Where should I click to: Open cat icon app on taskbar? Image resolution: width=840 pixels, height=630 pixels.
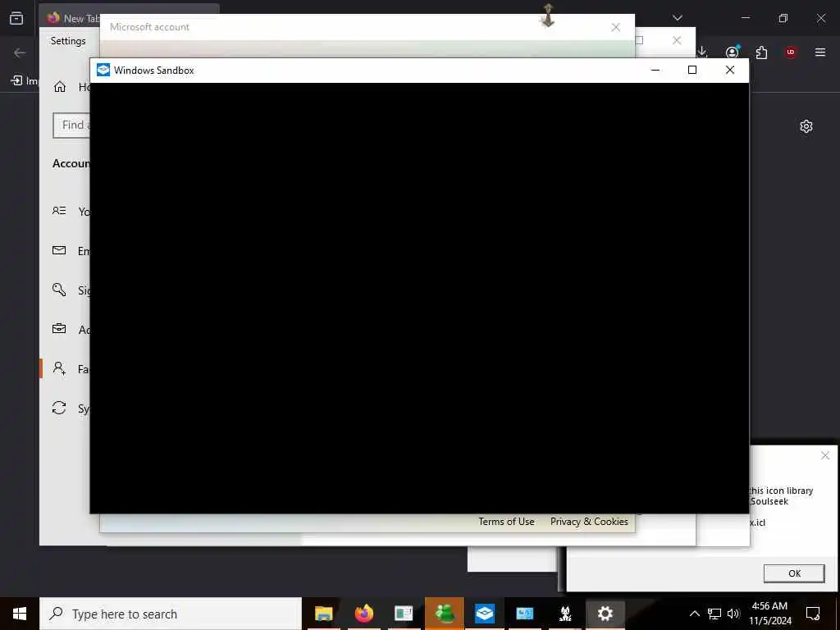coord(564,614)
